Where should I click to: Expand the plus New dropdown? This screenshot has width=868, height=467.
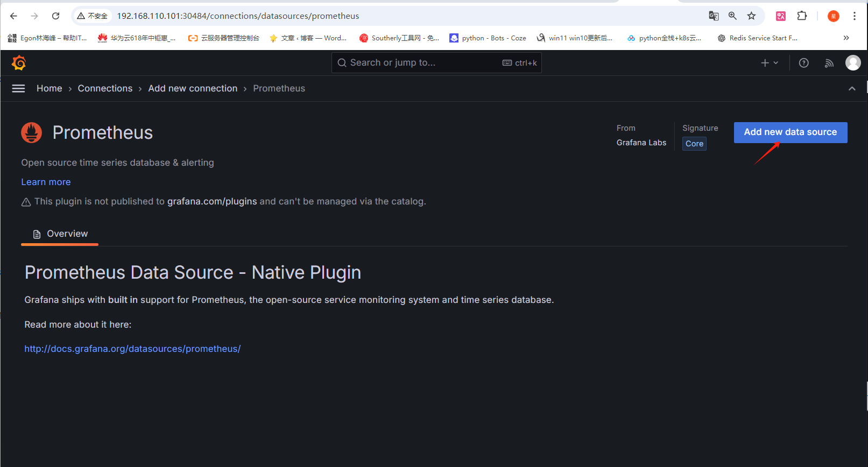(770, 63)
